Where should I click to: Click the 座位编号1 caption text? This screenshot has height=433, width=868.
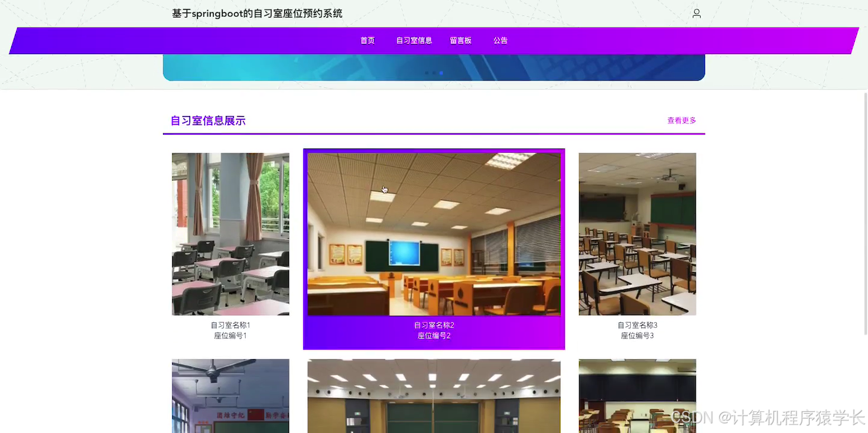point(231,336)
